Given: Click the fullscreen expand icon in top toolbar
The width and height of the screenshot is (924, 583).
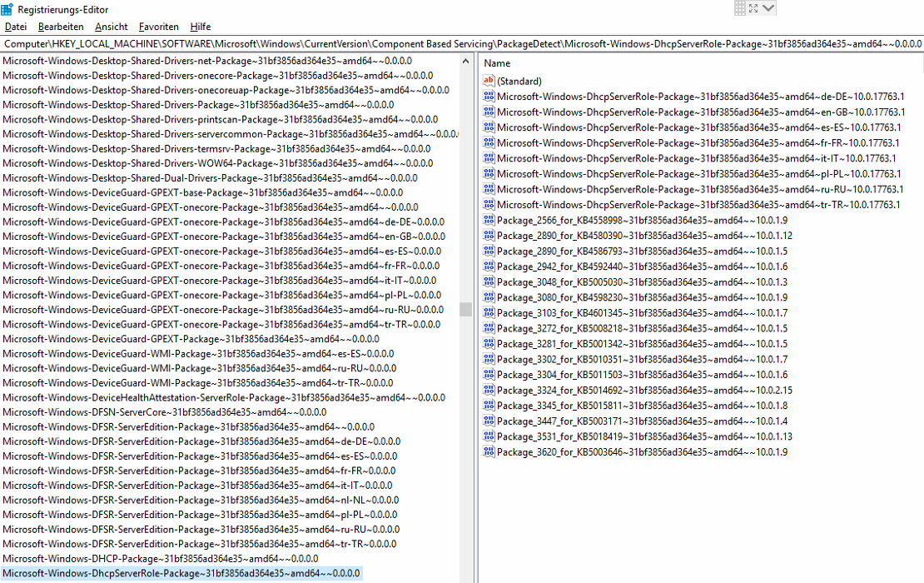Looking at the screenshot, I should click(x=753, y=8).
